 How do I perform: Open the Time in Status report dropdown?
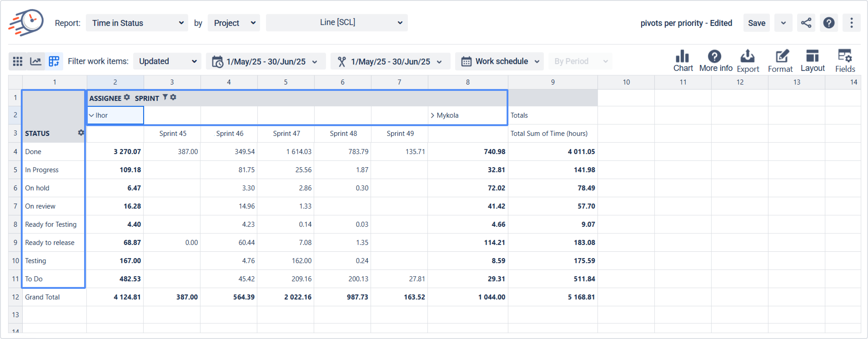click(137, 23)
